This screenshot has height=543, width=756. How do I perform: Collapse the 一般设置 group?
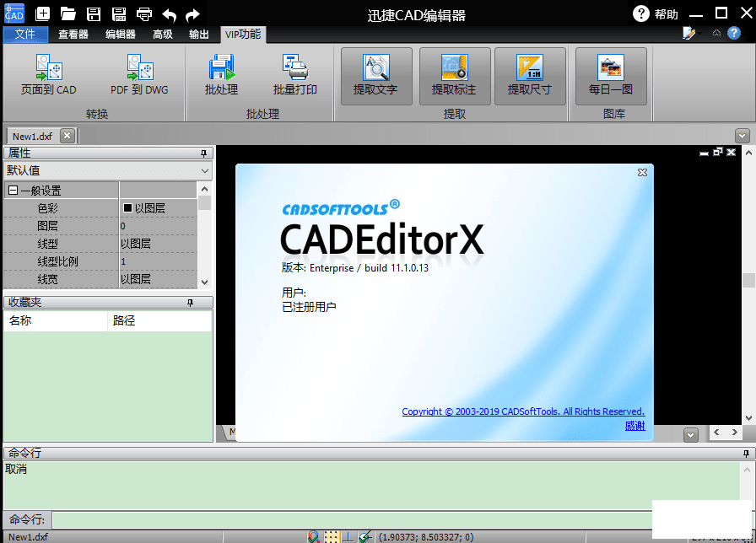coord(13,191)
